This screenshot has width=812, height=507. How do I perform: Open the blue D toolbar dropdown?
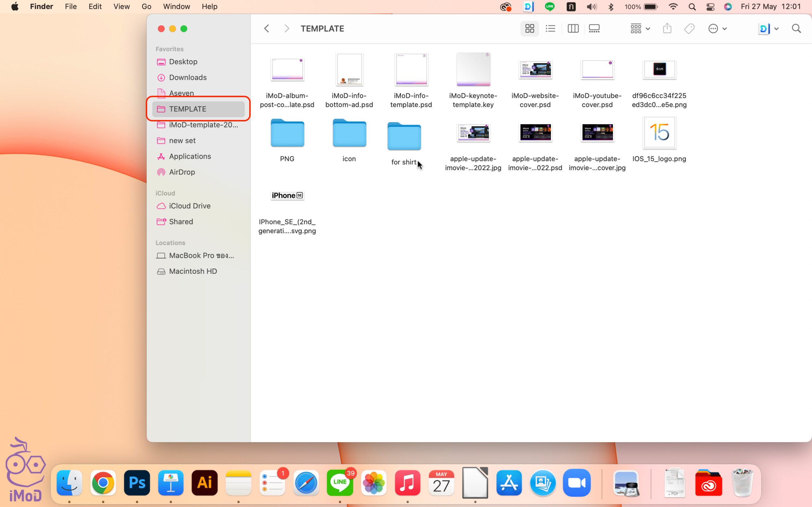coord(768,29)
